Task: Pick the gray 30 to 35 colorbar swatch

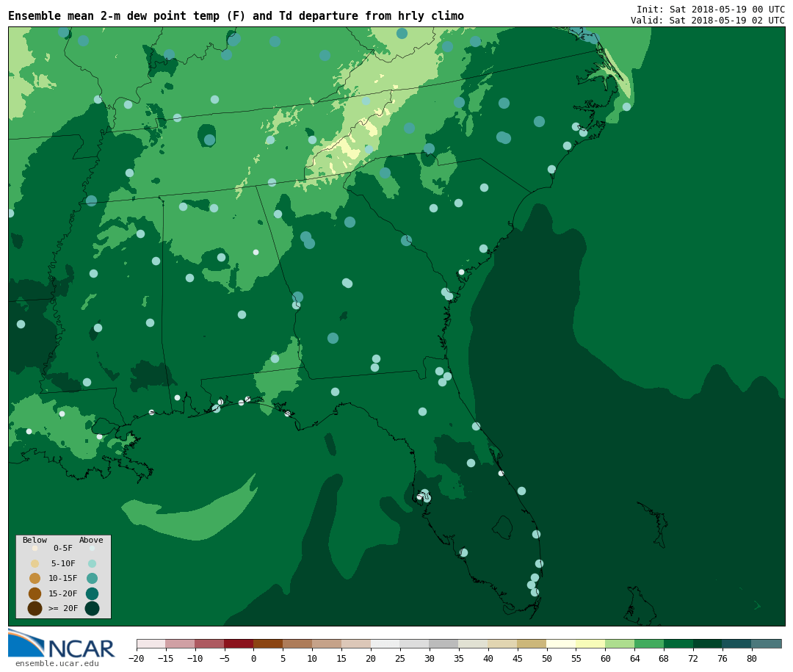Action: [x=444, y=643]
